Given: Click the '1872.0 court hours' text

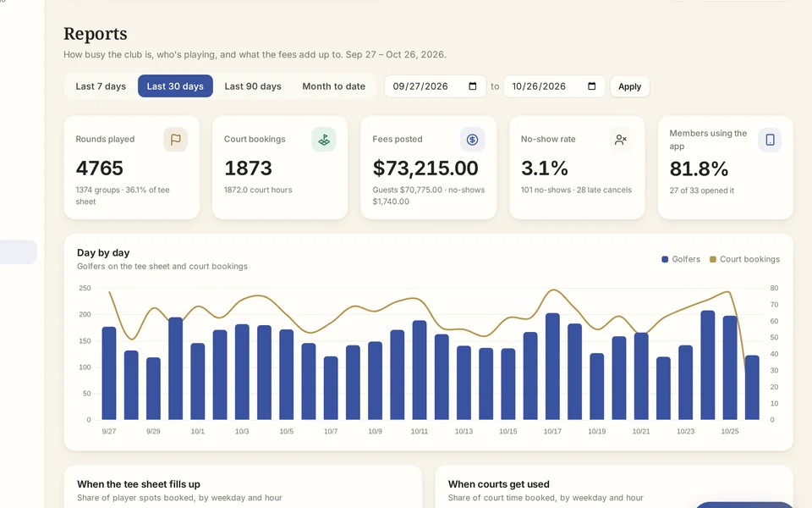Looking at the screenshot, I should pyautogui.click(x=258, y=190).
